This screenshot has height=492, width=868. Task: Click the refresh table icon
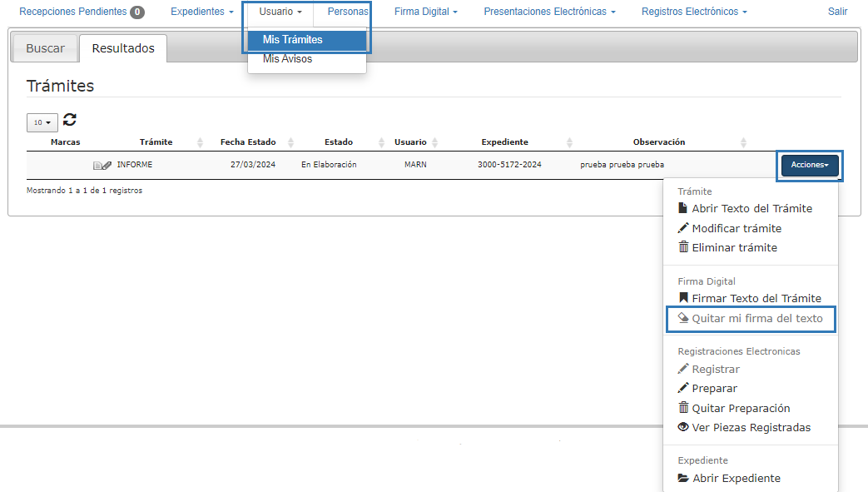tap(70, 120)
